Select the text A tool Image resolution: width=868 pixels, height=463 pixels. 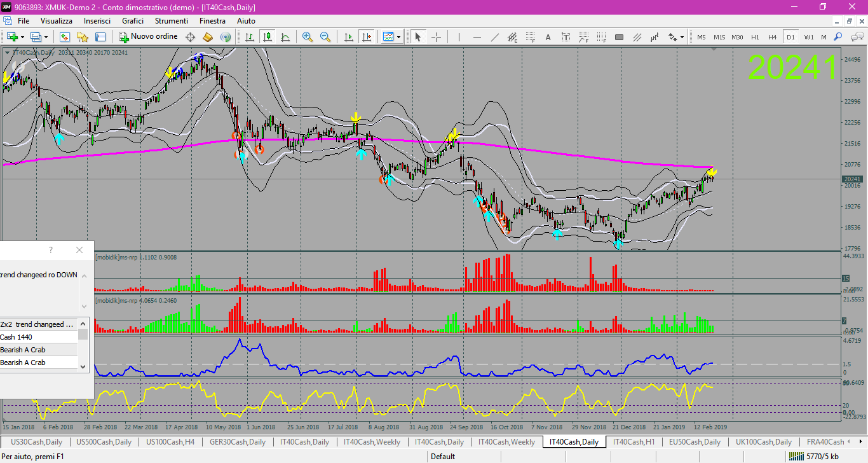(x=548, y=37)
